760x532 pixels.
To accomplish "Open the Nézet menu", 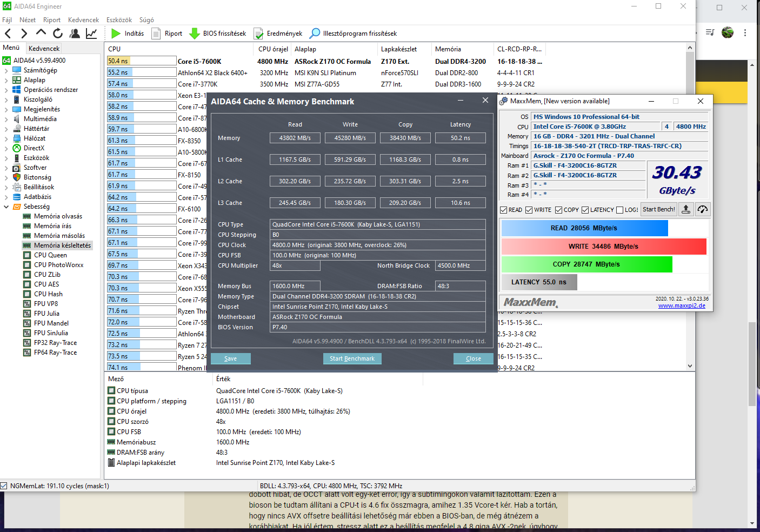I will (28, 20).
